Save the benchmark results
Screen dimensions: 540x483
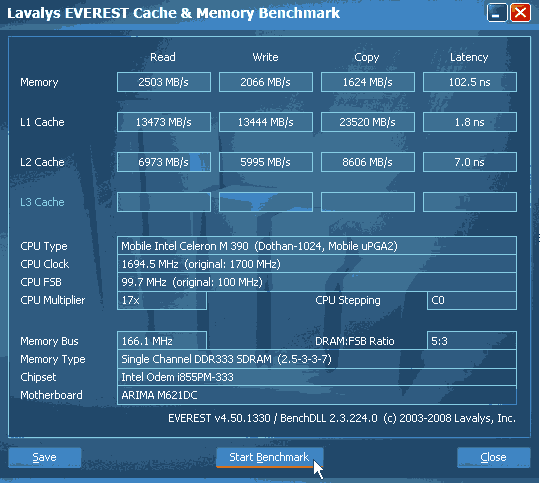click(45, 457)
